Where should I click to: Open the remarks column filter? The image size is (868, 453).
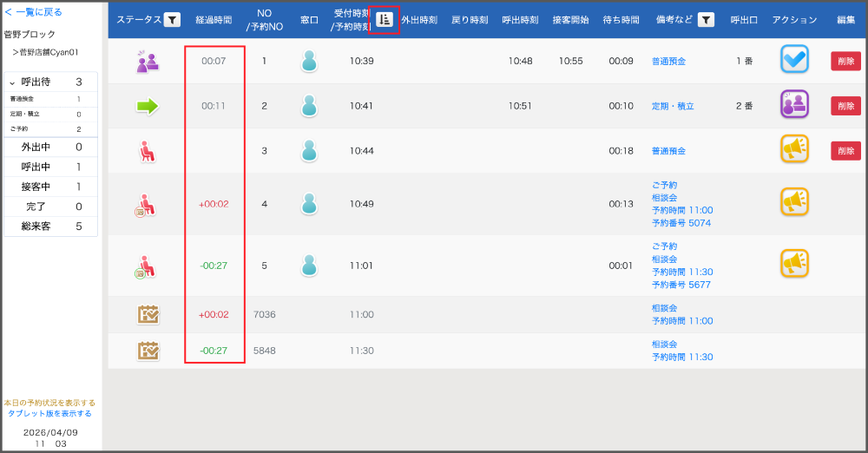pyautogui.click(x=706, y=20)
